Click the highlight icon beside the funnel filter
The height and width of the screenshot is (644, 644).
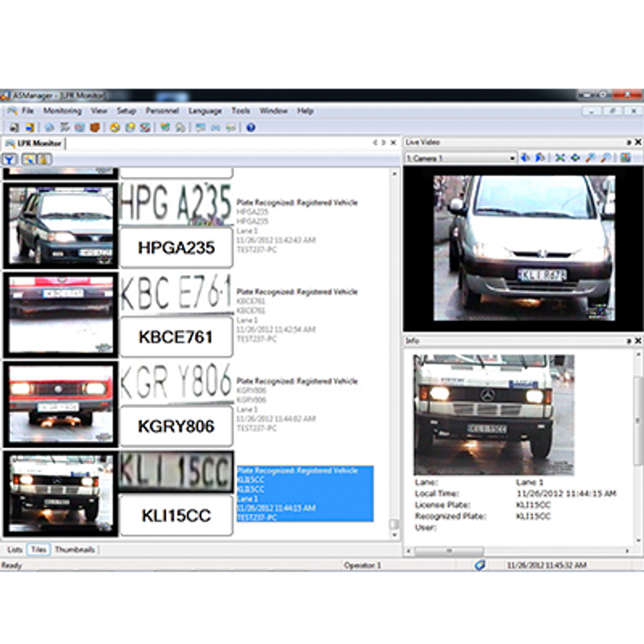pos(29,159)
